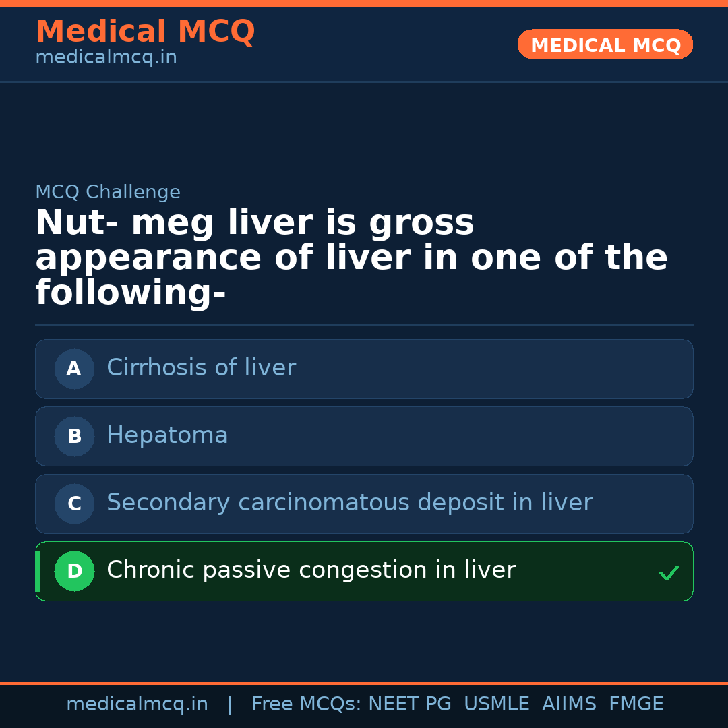Image resolution: width=728 pixels, height=728 pixels.
Task: Select the "Chronic passive congestion in liver" text
Action: click(x=311, y=570)
